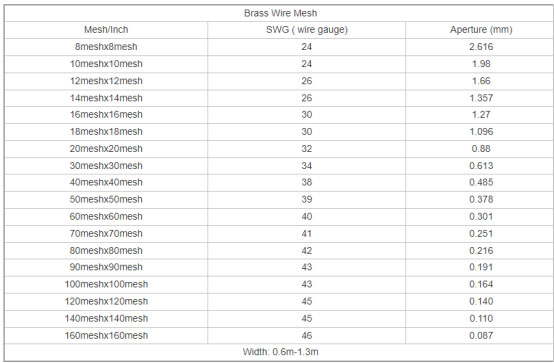Click the 14meshx14mesh cell
This screenshot has width=554, height=363.
pos(106,98)
